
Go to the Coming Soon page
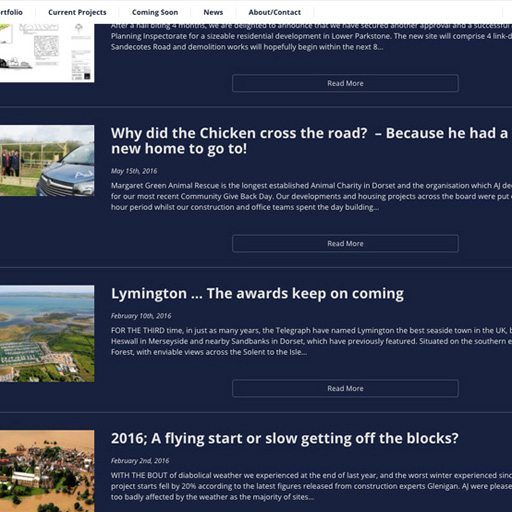click(155, 12)
